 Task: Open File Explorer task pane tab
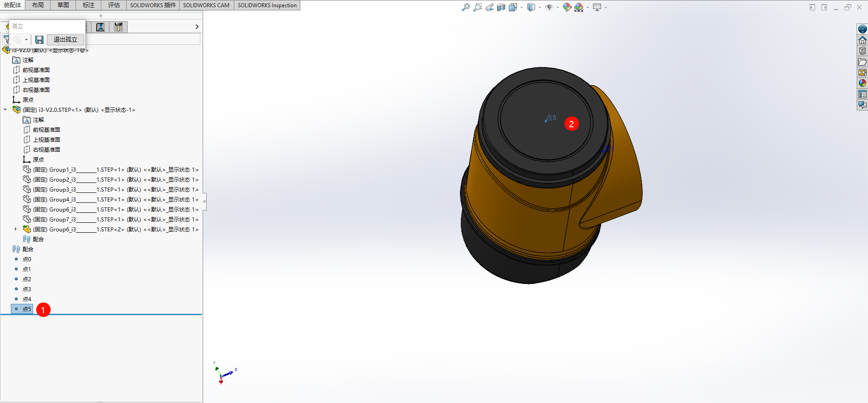point(863,62)
